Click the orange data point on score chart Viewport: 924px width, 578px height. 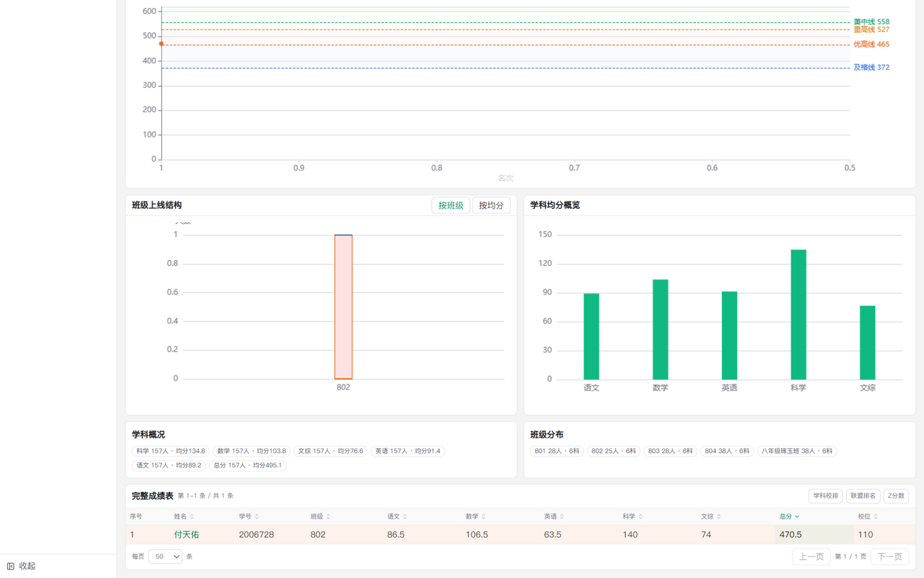coord(162,44)
